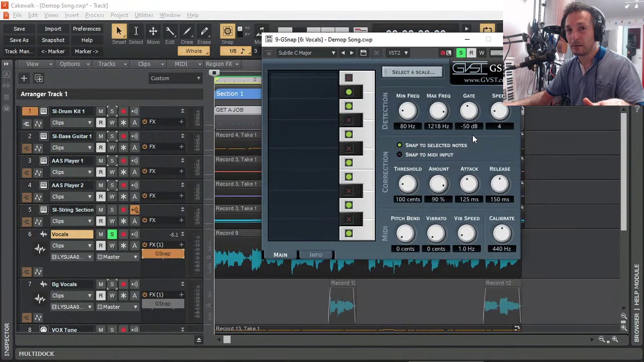Select the Smart tool arrow icon
The width and height of the screenshot is (644, 362).
click(x=119, y=31)
